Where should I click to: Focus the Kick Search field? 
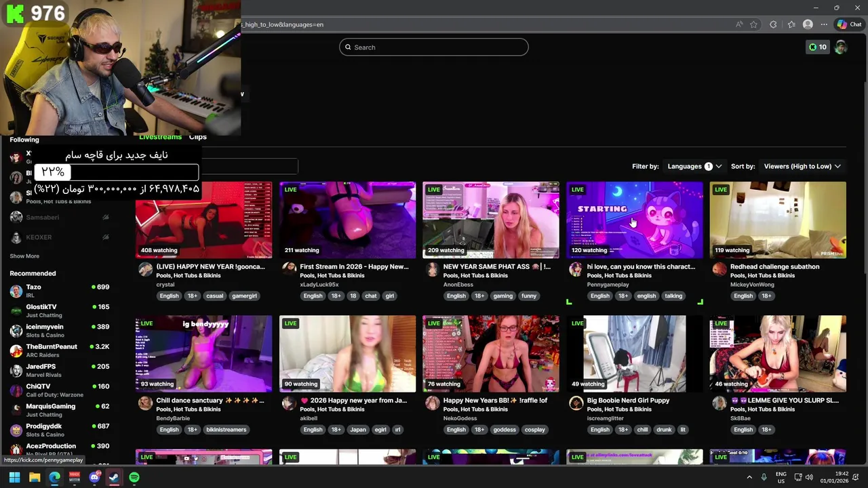click(x=434, y=47)
